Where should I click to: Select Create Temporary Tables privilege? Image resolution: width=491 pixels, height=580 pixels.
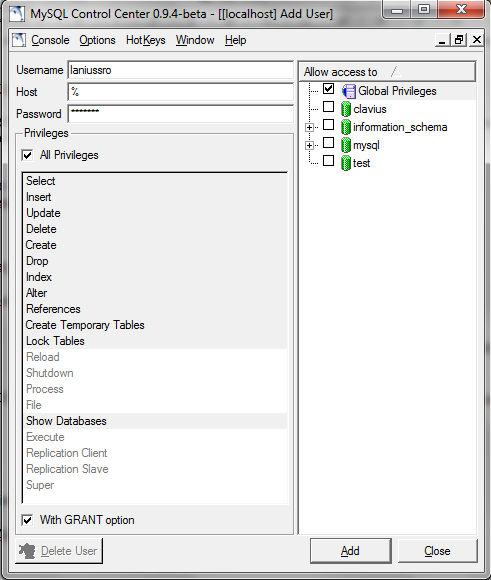point(155,325)
